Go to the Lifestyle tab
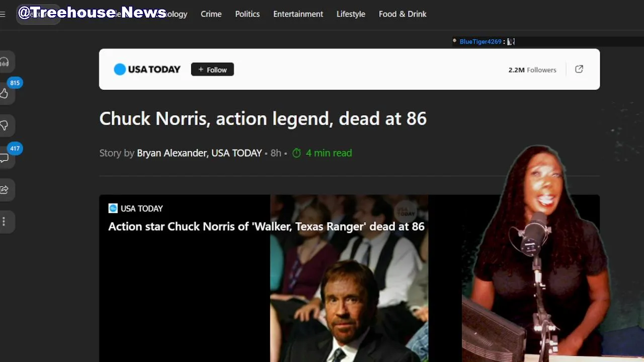The height and width of the screenshot is (362, 644). (x=351, y=14)
